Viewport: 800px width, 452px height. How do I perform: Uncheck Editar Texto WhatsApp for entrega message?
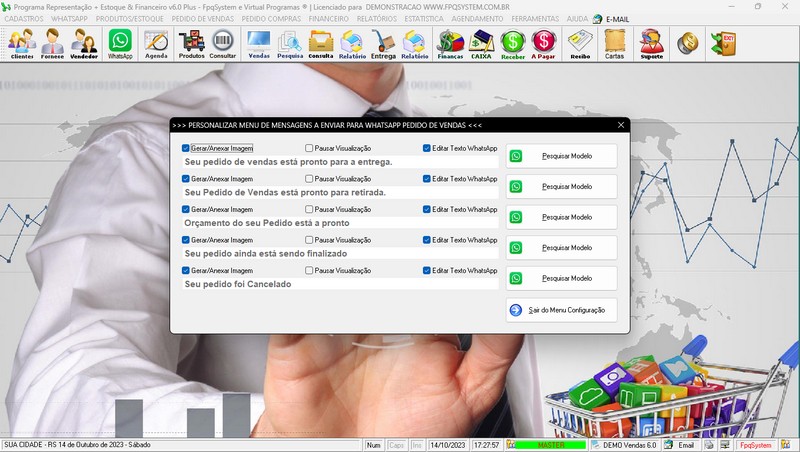(427, 148)
